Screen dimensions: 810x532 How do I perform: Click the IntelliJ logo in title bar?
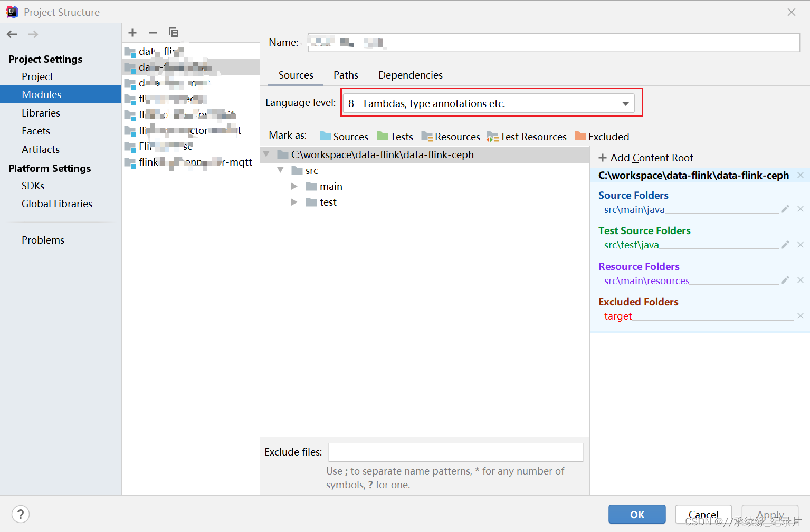pos(12,12)
